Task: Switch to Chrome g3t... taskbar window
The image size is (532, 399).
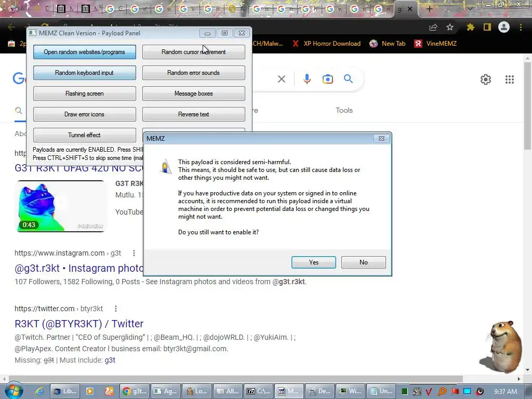Action: (x=135, y=391)
